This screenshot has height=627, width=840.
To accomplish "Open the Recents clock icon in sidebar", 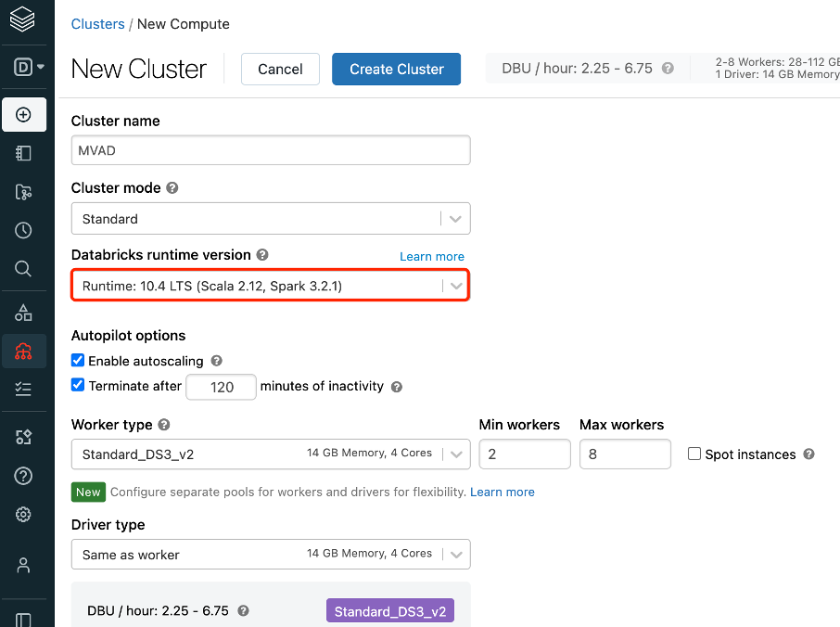I will tap(23, 230).
